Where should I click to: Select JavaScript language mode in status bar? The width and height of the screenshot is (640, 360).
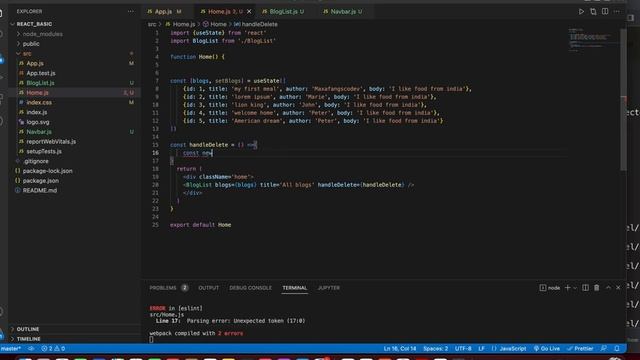pyautogui.click(x=509, y=349)
